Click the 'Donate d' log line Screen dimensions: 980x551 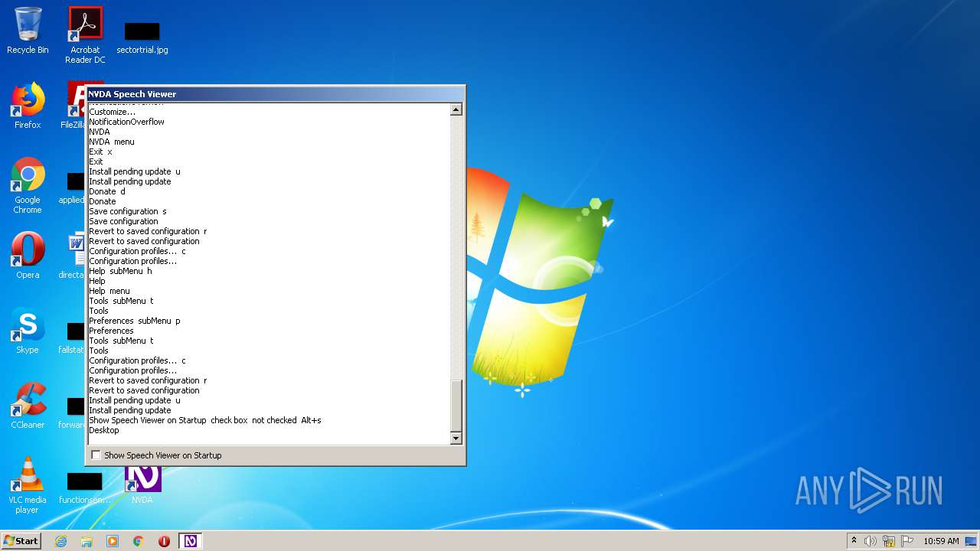(107, 191)
